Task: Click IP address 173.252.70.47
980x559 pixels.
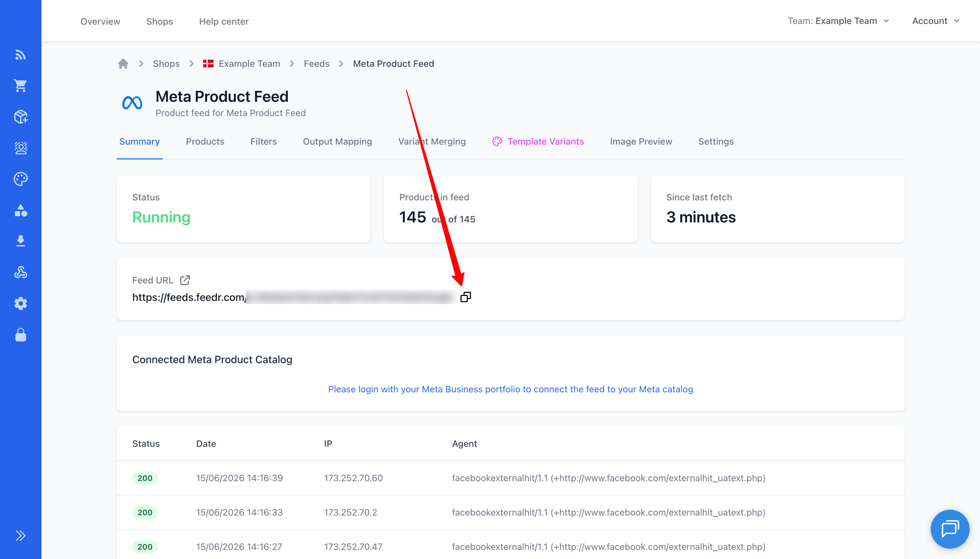Action: tap(353, 546)
